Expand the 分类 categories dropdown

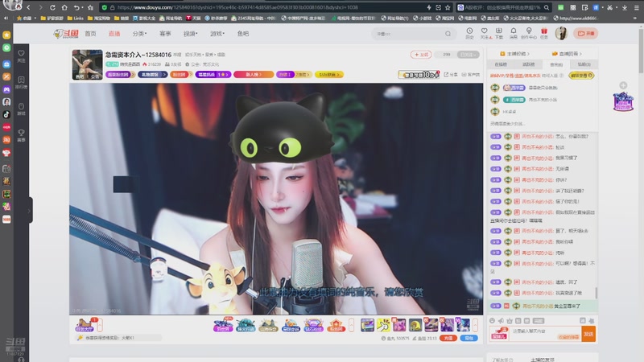139,34
